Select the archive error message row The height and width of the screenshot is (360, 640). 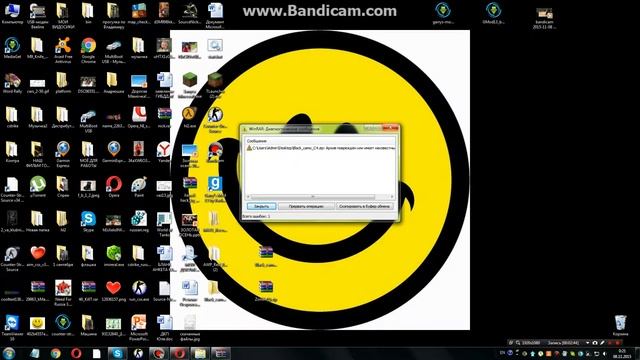(x=320, y=148)
